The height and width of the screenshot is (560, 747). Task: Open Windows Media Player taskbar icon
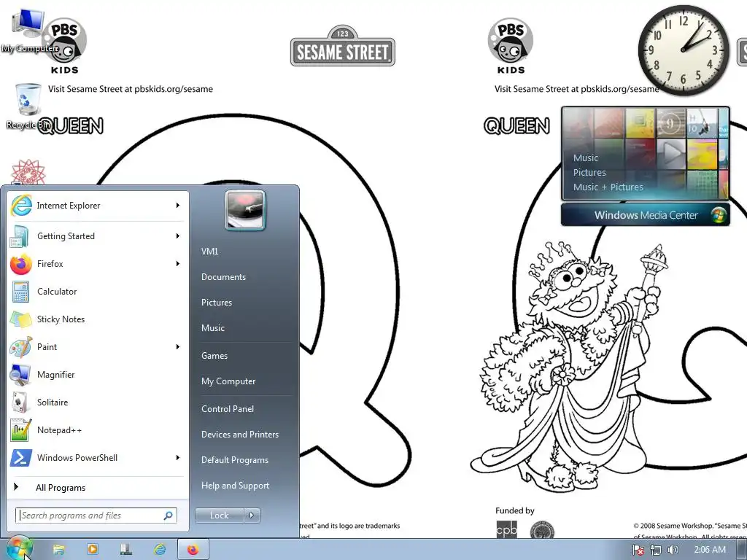(93, 550)
